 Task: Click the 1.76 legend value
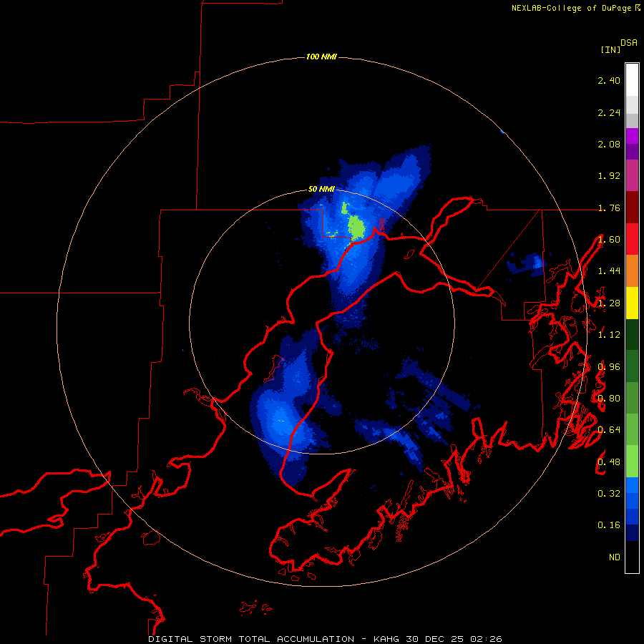[609, 208]
